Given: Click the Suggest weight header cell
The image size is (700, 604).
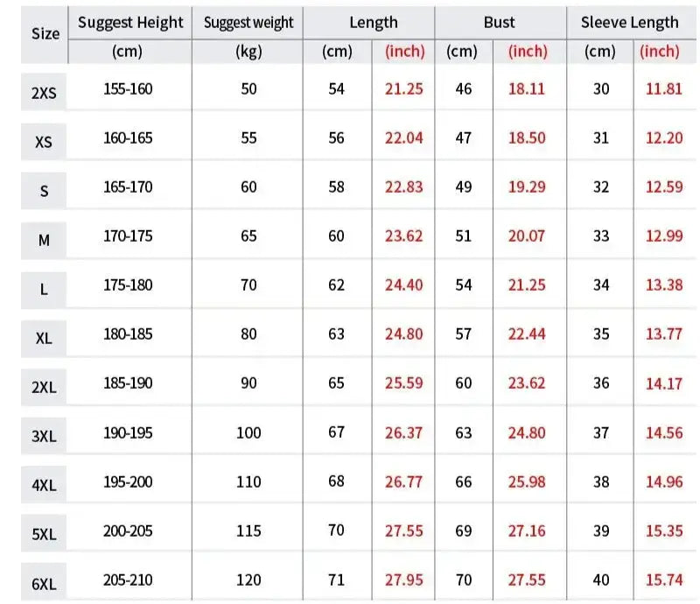Looking at the screenshot, I should coord(248,23).
